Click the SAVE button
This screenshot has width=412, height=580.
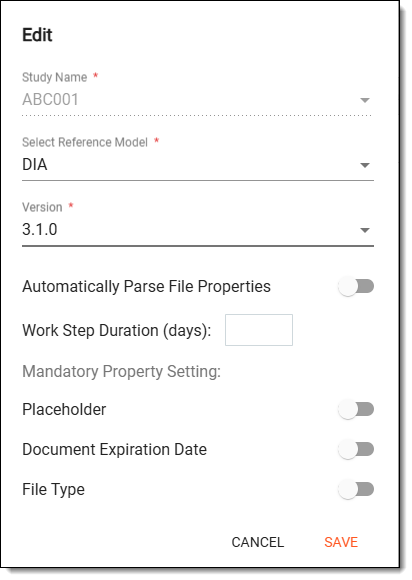coord(341,542)
